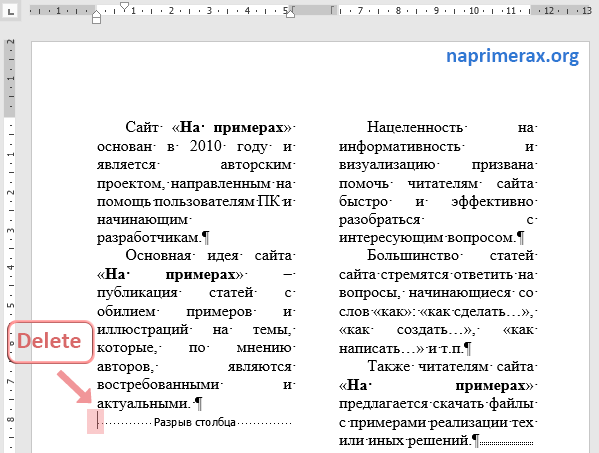Click the tab stop selector at the ruler corner
Image resolution: width=599 pixels, height=453 pixels.
point(10,11)
